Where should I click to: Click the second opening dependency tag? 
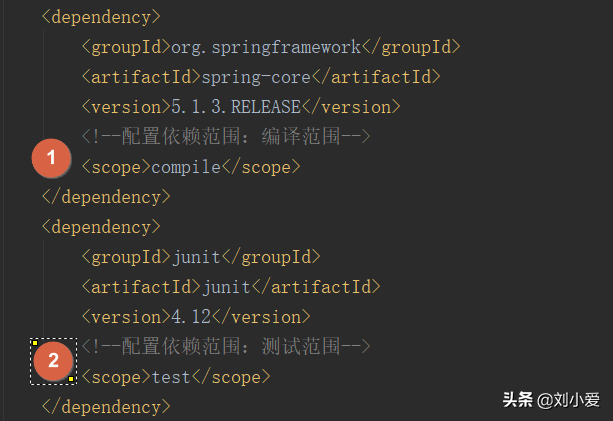click(101, 227)
